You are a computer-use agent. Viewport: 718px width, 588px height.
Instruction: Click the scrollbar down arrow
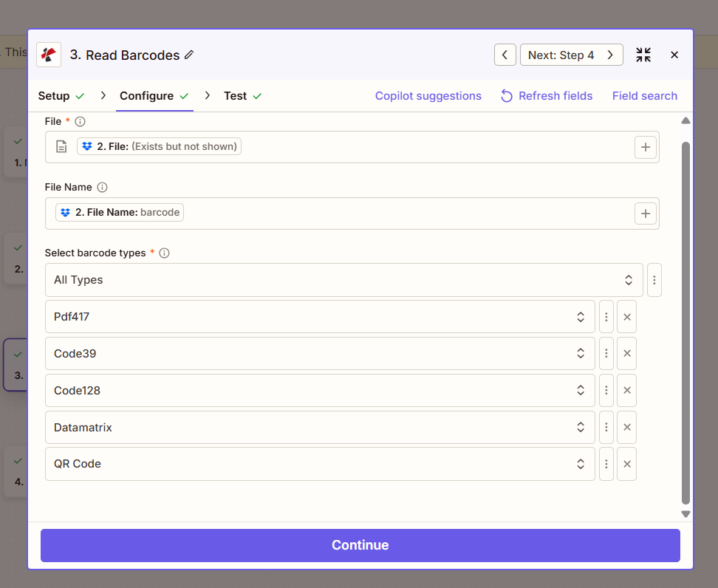pos(685,514)
